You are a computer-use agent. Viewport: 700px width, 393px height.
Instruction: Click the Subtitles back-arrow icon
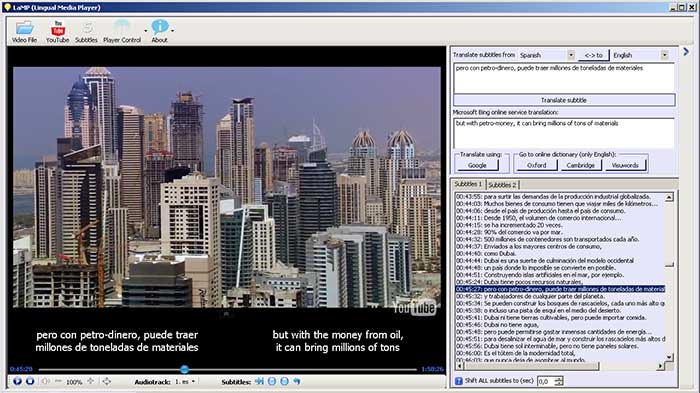point(297,381)
